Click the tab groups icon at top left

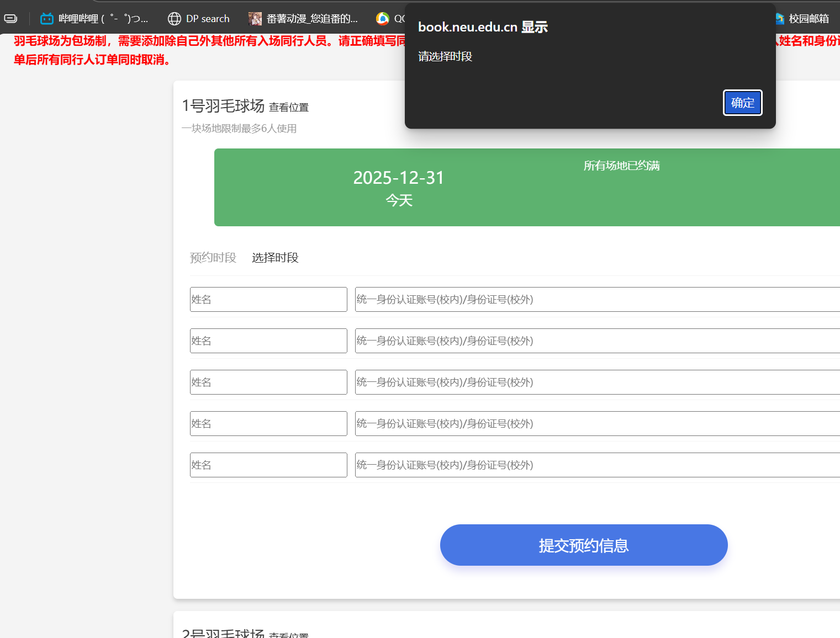(11, 17)
